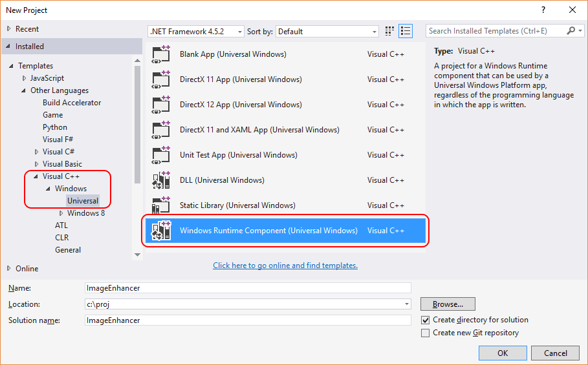Open search options dropdown arrow
The width and height of the screenshot is (588, 365).
[580, 31]
